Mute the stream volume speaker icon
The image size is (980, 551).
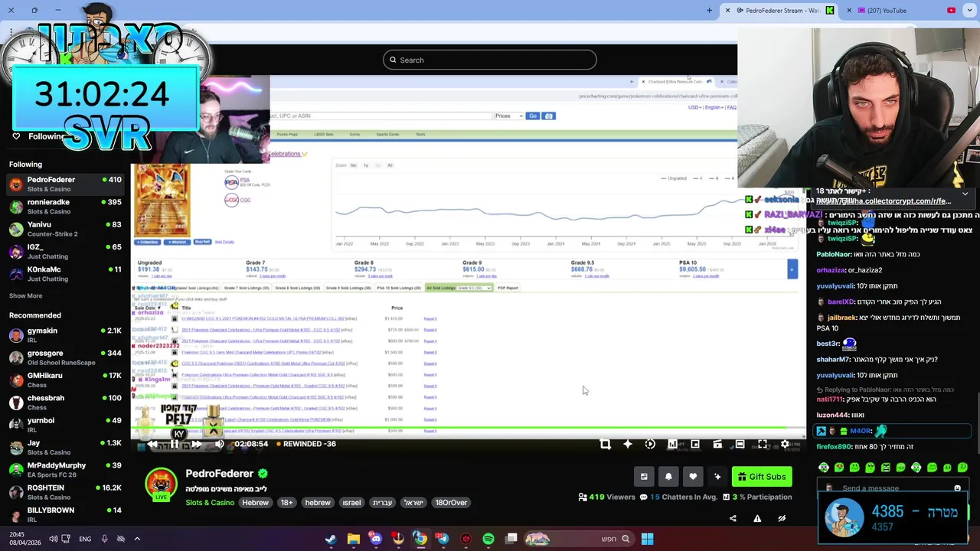click(219, 444)
